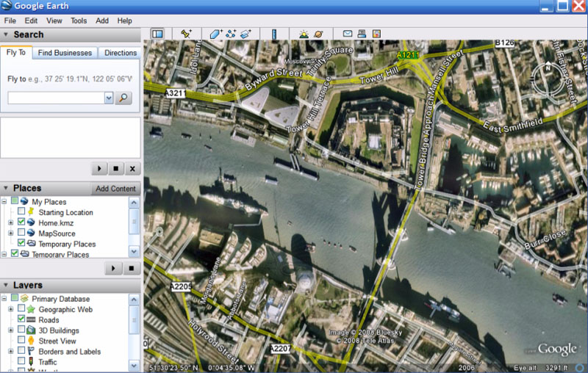Collapse the Search panel
This screenshot has height=373, width=588.
6,35
